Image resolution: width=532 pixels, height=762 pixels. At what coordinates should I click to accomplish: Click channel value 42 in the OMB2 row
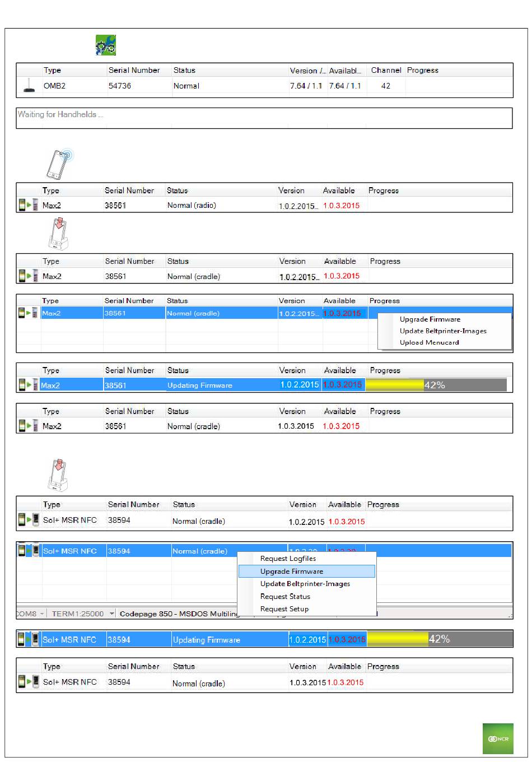(x=386, y=86)
